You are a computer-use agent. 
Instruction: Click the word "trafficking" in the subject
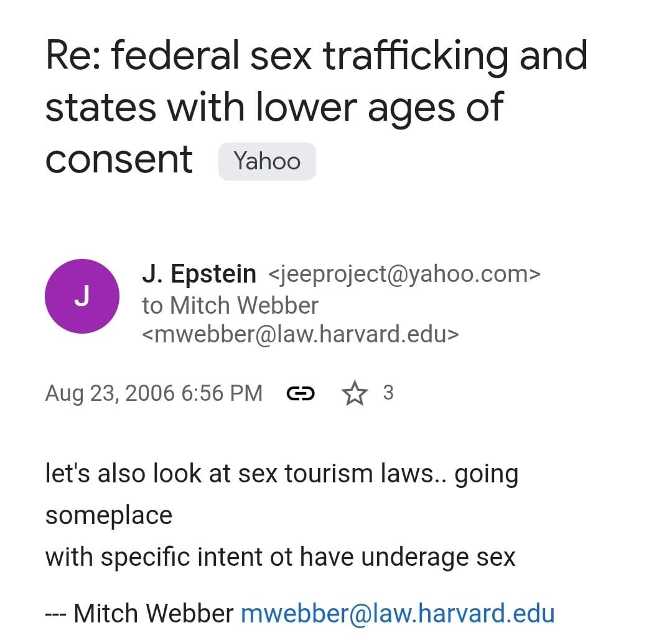pyautogui.click(x=414, y=56)
